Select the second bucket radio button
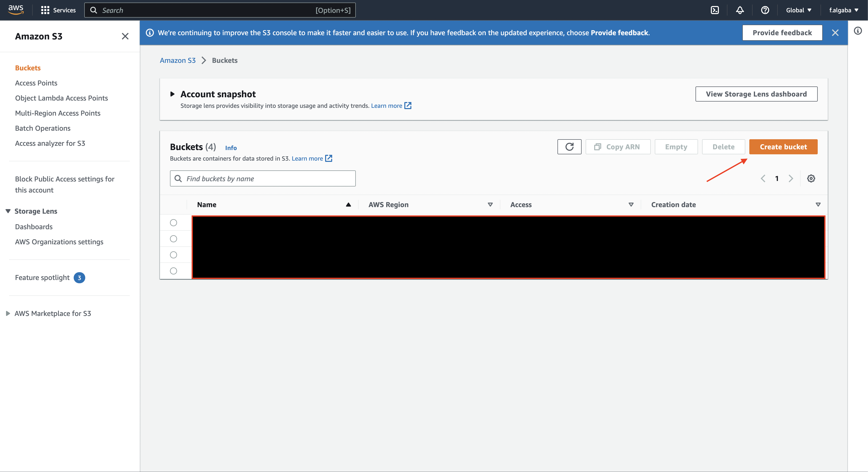This screenshot has width=868, height=472. (173, 239)
